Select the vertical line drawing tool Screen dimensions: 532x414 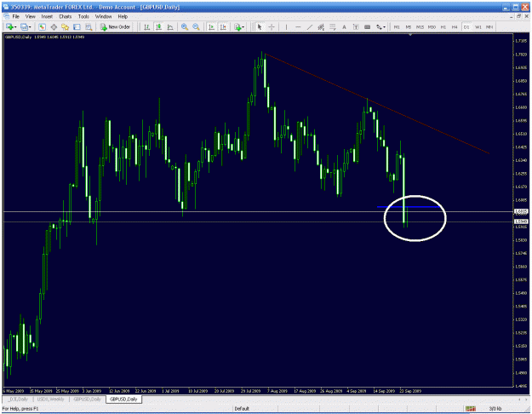[x=286, y=26]
